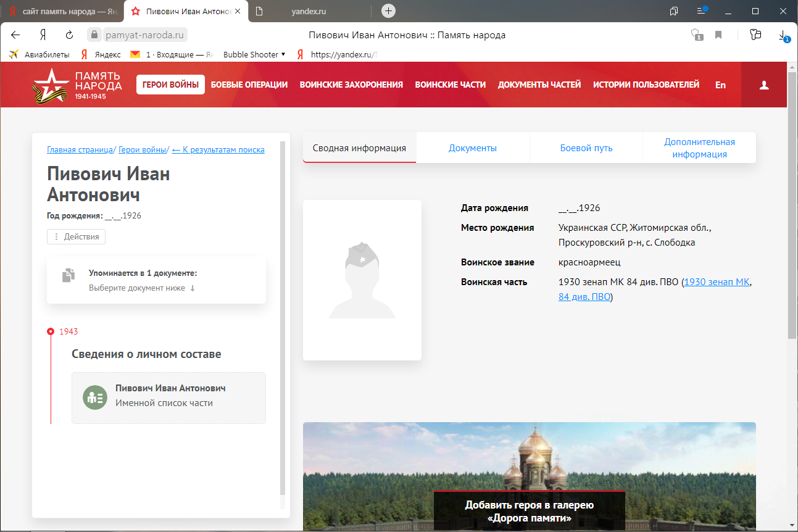This screenshot has height=532, width=798.
Task: Open the Действия actions dropdown
Action: tap(77, 237)
